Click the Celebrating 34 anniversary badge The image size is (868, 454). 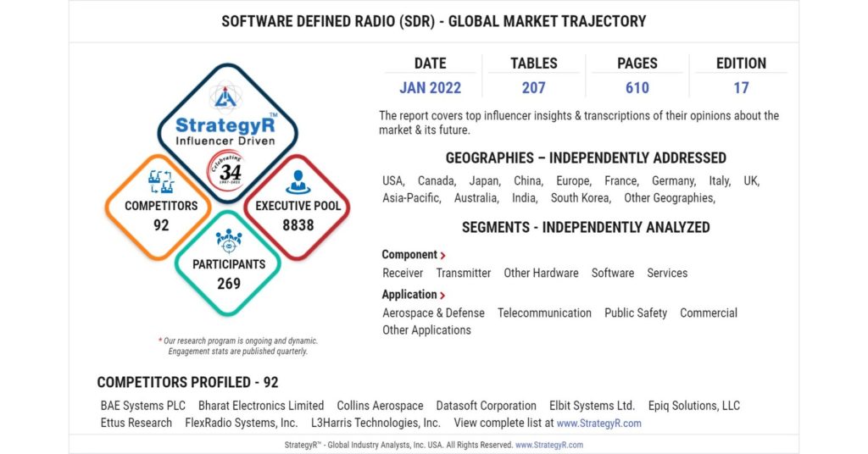[x=226, y=171]
